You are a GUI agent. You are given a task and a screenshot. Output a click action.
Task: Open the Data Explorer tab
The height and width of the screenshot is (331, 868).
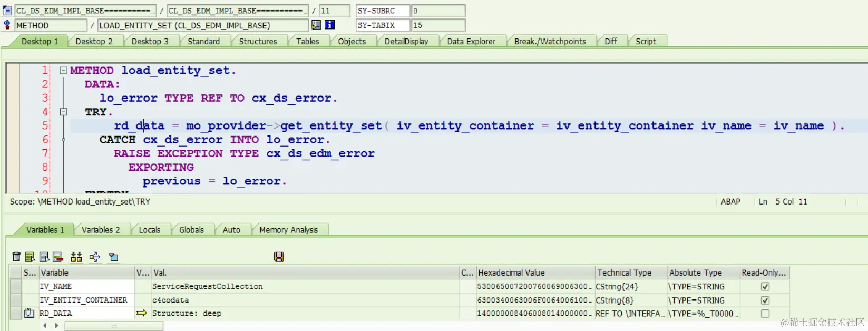pos(471,41)
